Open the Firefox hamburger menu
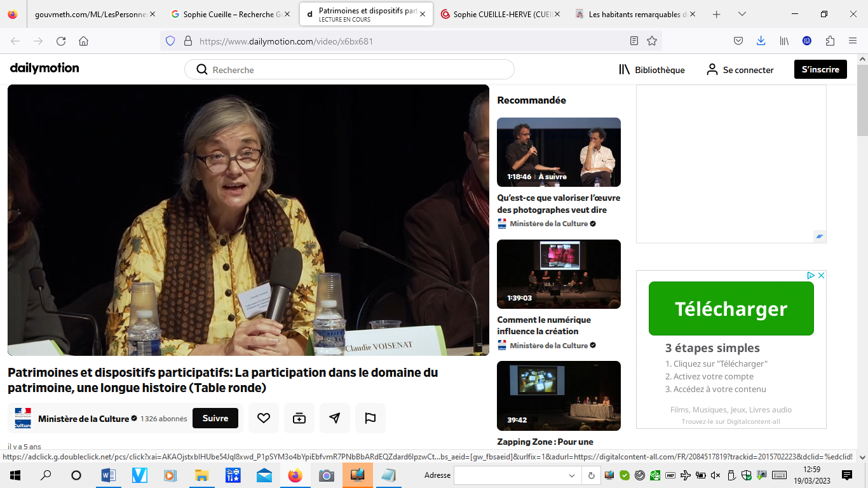868x488 pixels. click(x=853, y=41)
